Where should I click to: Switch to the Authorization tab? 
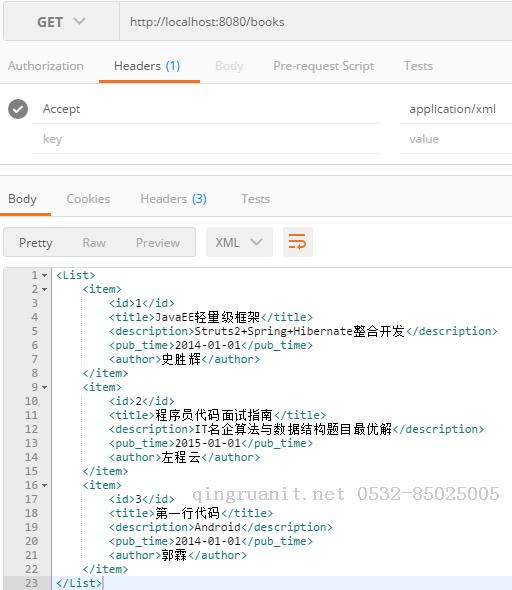point(46,66)
